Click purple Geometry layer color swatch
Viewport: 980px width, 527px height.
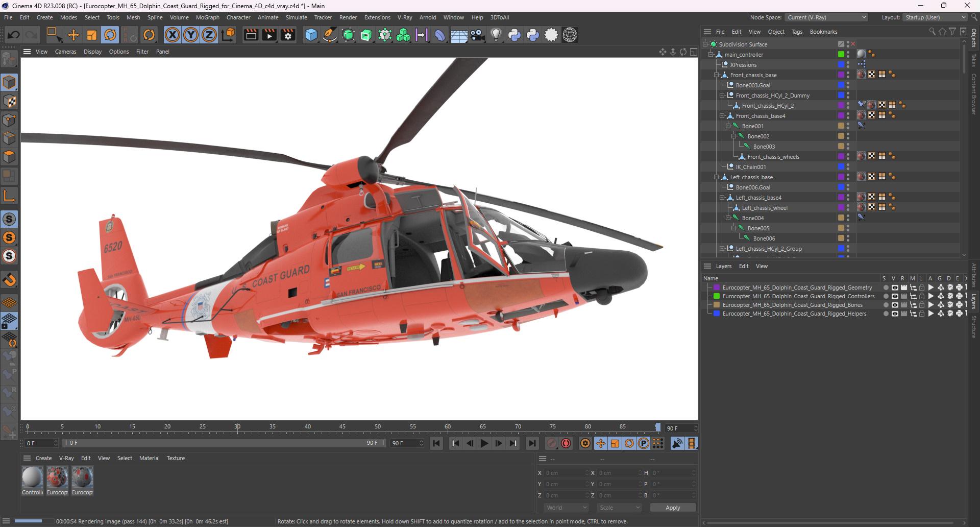coord(717,288)
